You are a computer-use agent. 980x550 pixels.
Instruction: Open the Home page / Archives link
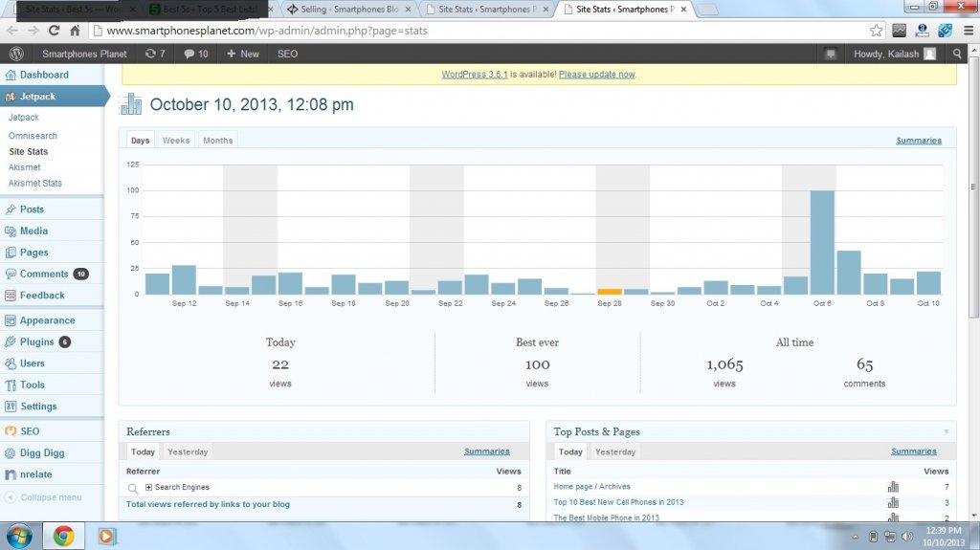tap(591, 486)
